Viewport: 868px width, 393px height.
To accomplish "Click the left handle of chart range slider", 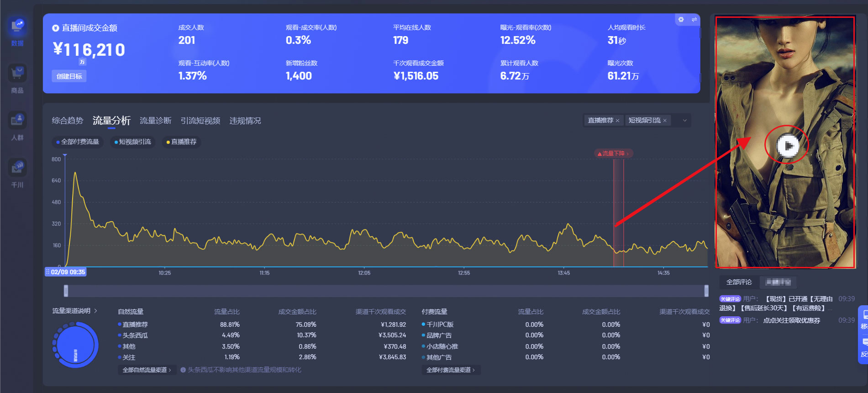I will (x=66, y=291).
